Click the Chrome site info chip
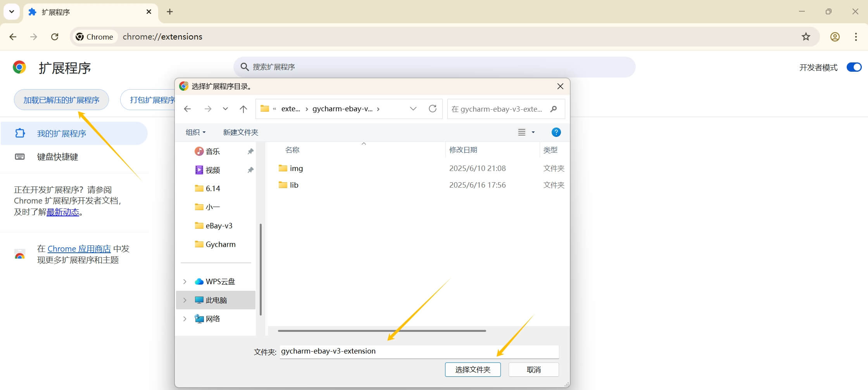This screenshot has width=868, height=390. (95, 37)
